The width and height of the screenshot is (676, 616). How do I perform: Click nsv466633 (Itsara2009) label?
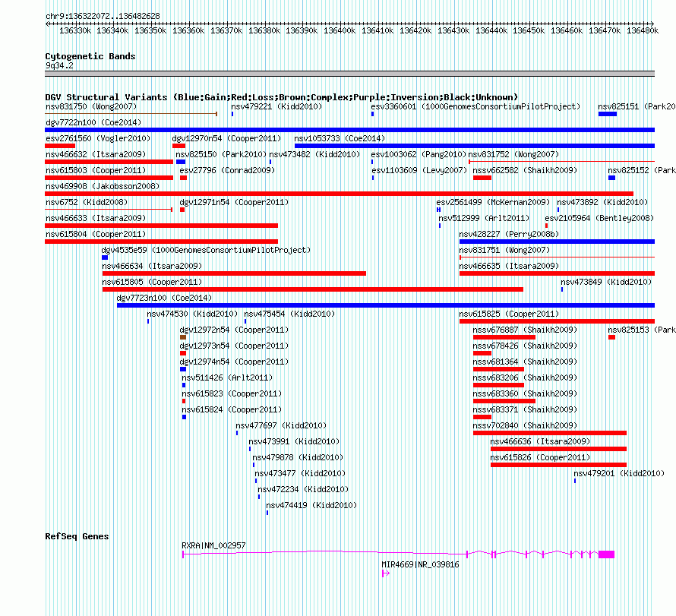pos(96,218)
